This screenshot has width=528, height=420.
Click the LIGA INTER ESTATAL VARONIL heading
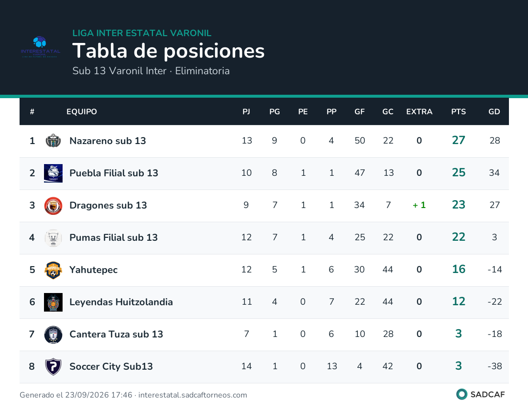pos(142,33)
